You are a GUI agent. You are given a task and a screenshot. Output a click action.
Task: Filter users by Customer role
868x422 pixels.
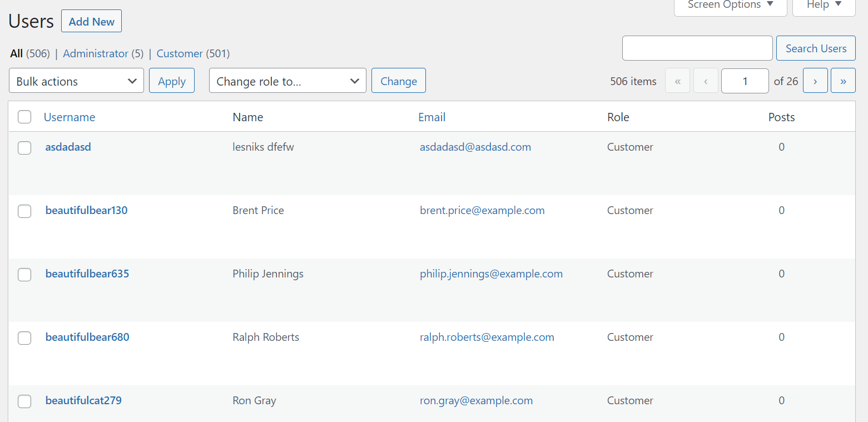pyautogui.click(x=180, y=53)
